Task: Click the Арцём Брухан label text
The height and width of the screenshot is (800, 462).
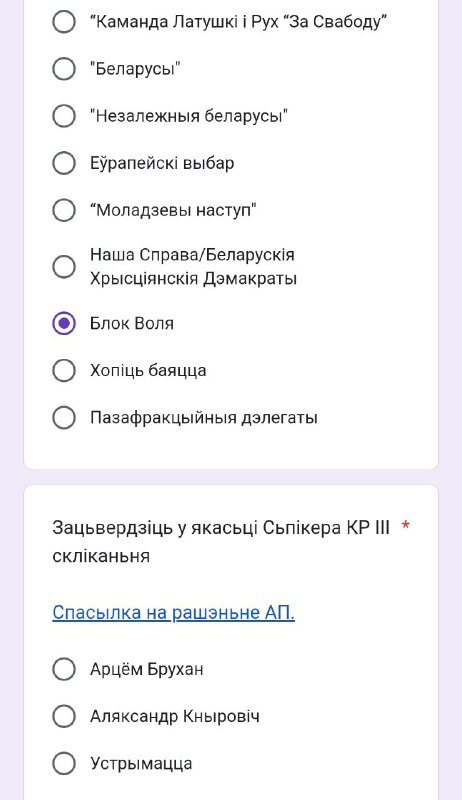Action: point(147,669)
